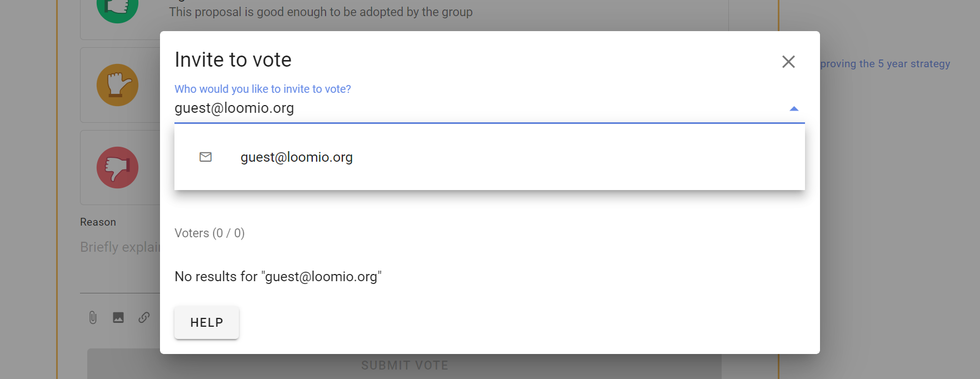Insert an image using picture icon
The height and width of the screenshot is (379, 980).
(118, 317)
